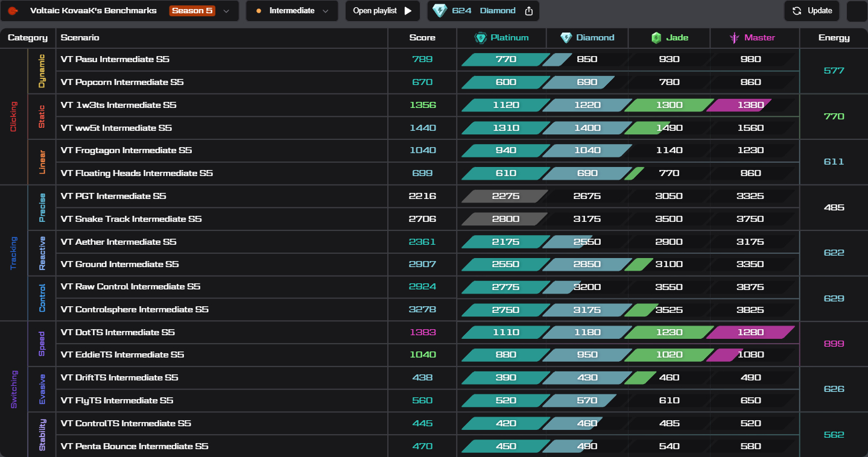Select the Tracking category label
This screenshot has height=457, width=868.
tap(13, 253)
